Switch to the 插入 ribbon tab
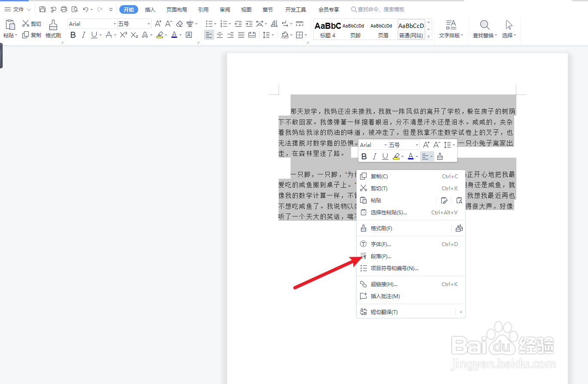Image resolution: width=588 pixels, height=384 pixels. click(150, 9)
